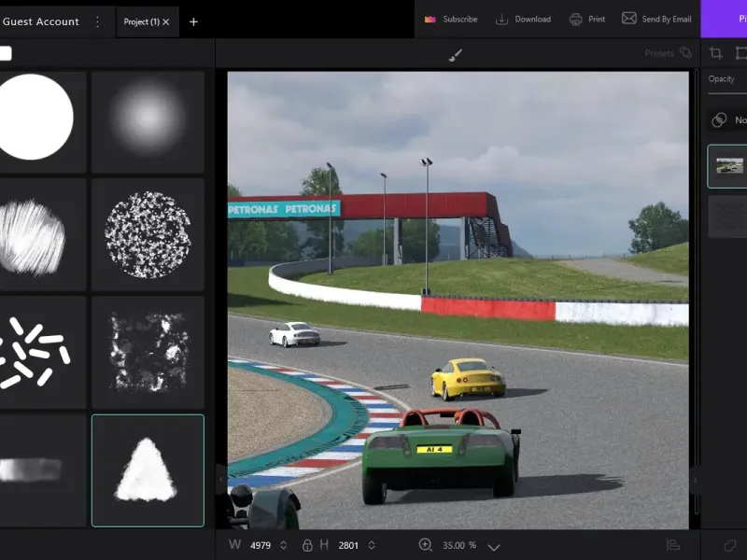Collapse the right side panel
747x560 pixels.
[x=696, y=480]
